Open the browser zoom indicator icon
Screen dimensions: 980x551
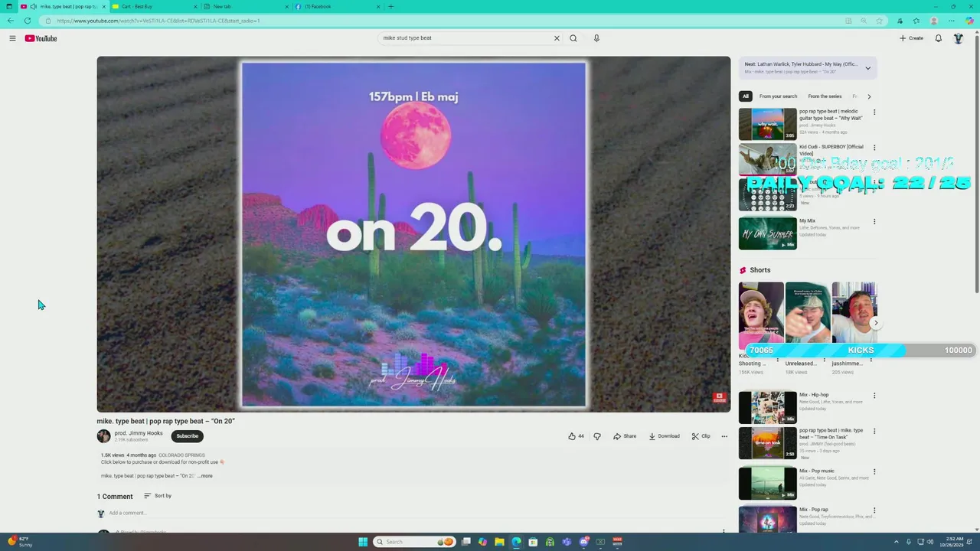(864, 21)
